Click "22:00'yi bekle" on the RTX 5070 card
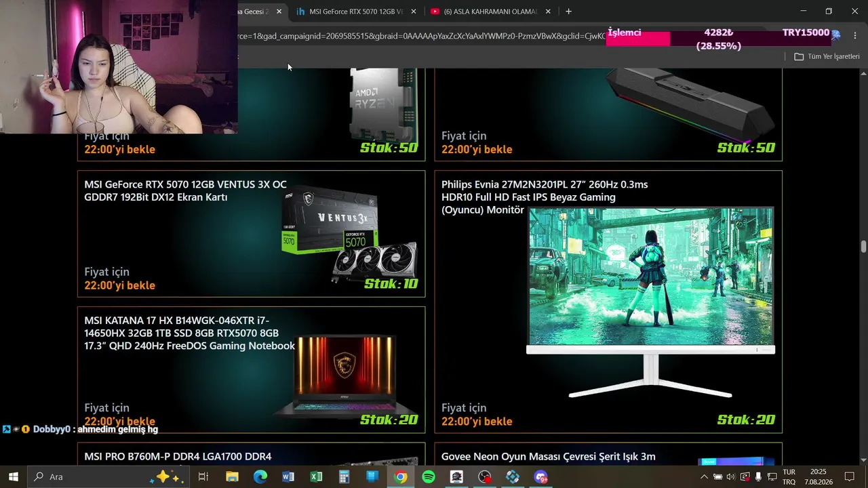The height and width of the screenshot is (488, 868). coord(119,285)
